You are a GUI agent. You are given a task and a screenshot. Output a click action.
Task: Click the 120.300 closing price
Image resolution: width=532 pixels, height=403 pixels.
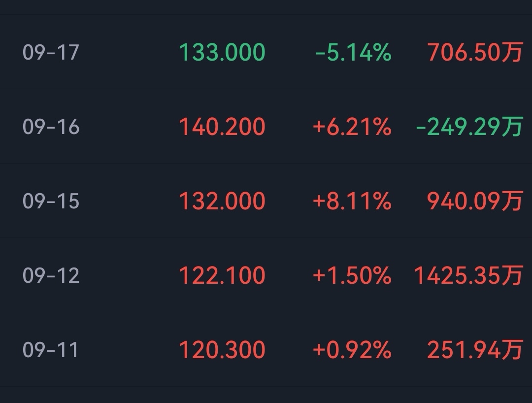tap(222, 350)
